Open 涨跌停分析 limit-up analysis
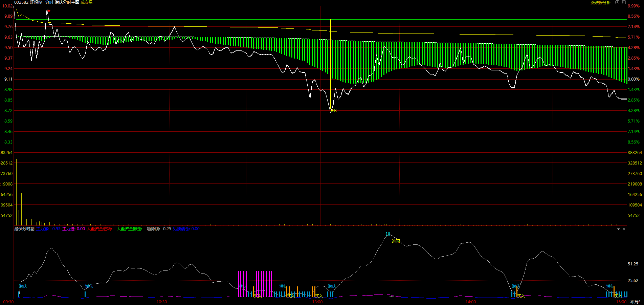This screenshot has height=305, width=644. [601, 2]
